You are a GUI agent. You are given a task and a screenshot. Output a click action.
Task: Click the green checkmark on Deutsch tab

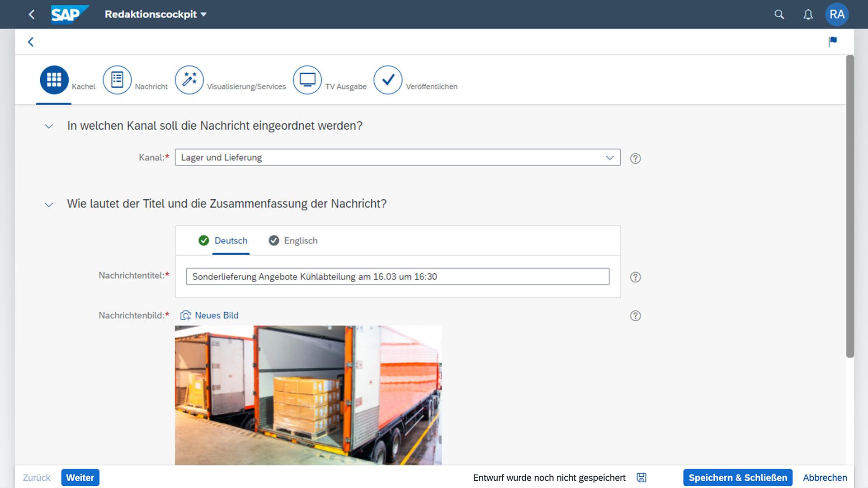(x=204, y=240)
